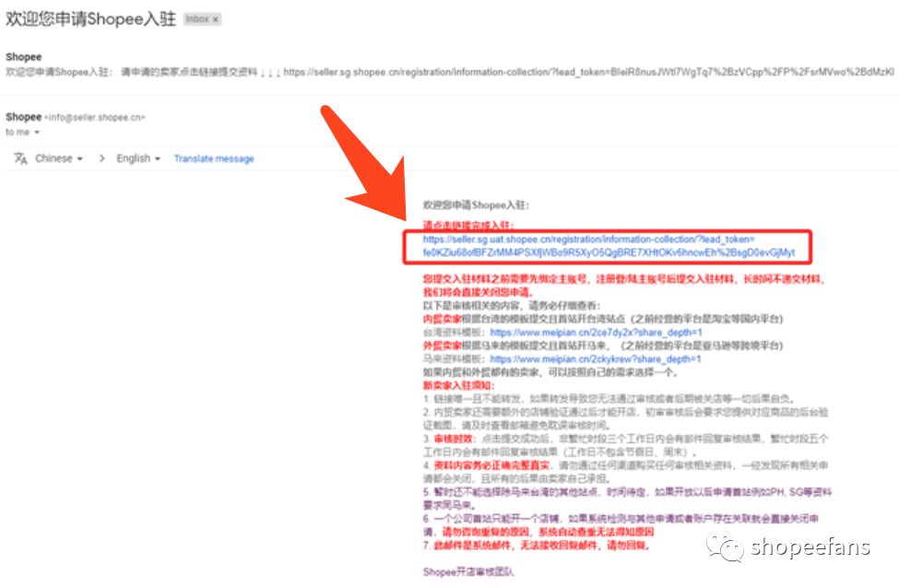Click the arrow icon between Chinese and English

point(101,159)
